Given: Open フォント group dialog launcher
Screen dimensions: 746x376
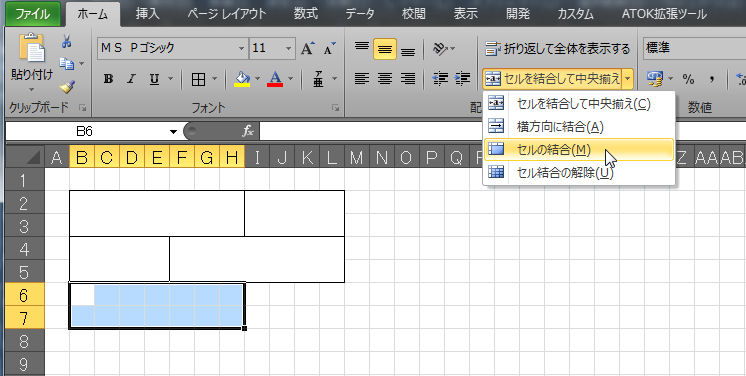Looking at the screenshot, I should click(335, 108).
